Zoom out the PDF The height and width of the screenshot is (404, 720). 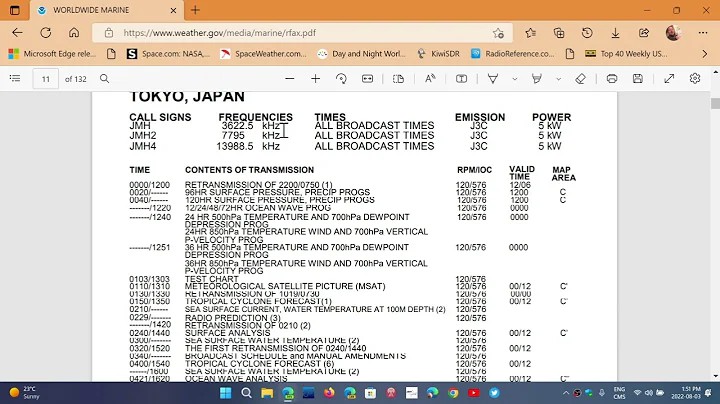(x=289, y=79)
